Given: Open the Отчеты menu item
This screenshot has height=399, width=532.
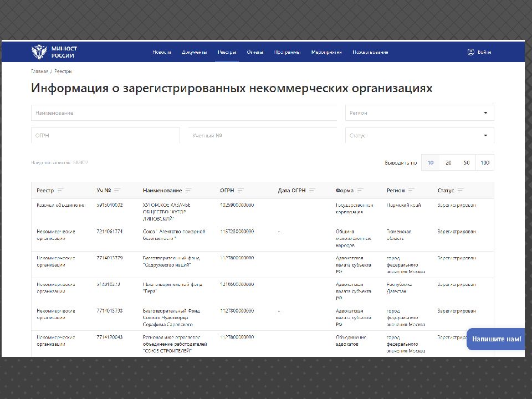Looking at the screenshot, I should coord(255,52).
